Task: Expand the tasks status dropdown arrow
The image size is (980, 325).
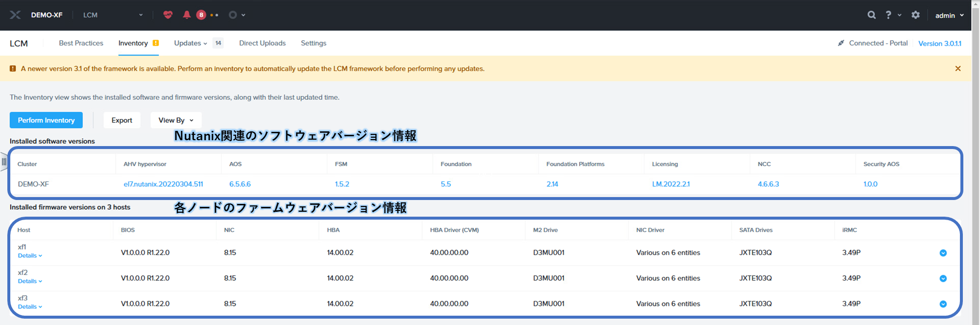Action: click(244, 15)
